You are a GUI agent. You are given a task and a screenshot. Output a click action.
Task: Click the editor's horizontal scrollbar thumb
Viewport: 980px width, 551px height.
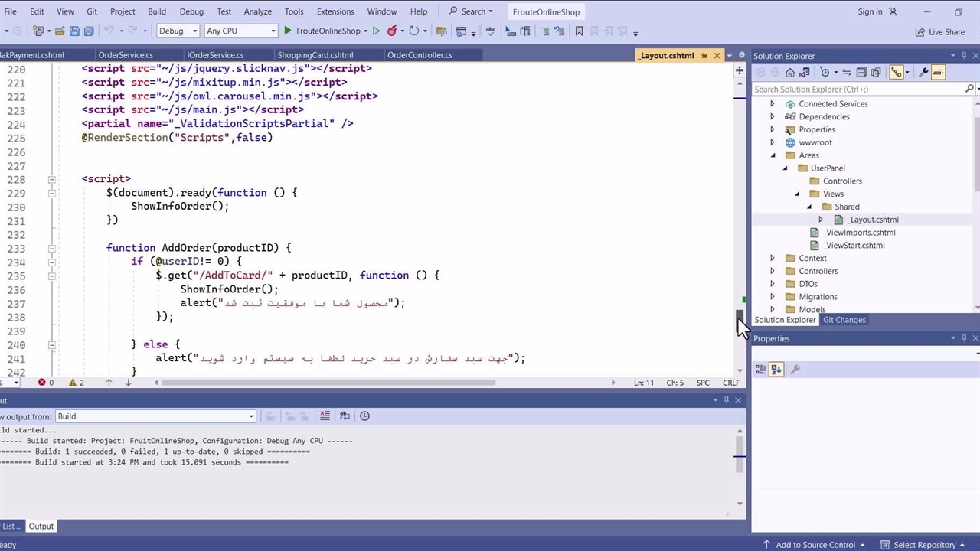(328, 383)
